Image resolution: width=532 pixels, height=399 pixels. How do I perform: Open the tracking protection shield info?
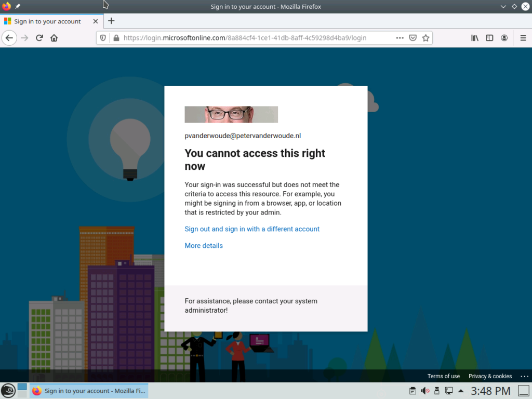tap(103, 38)
